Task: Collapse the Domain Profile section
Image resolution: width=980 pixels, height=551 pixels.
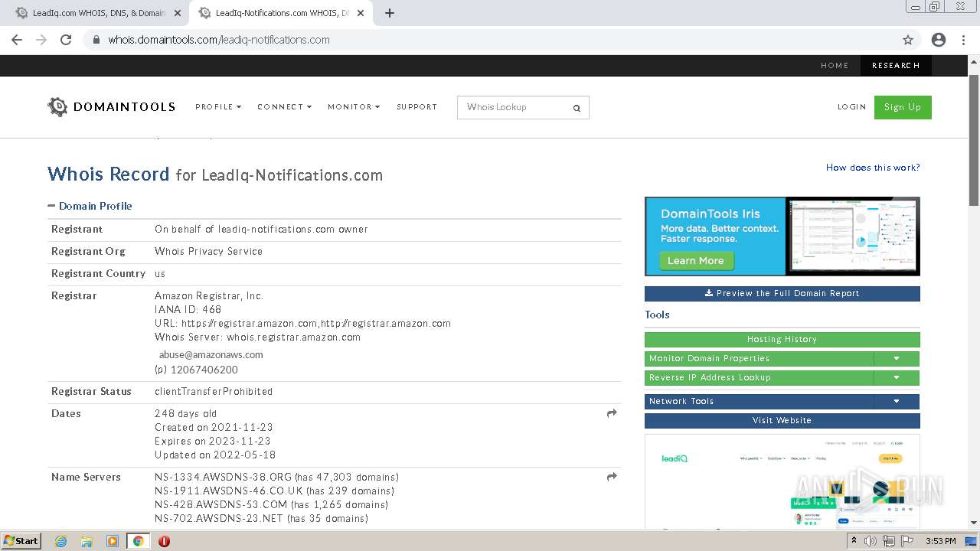Action: 90,206
